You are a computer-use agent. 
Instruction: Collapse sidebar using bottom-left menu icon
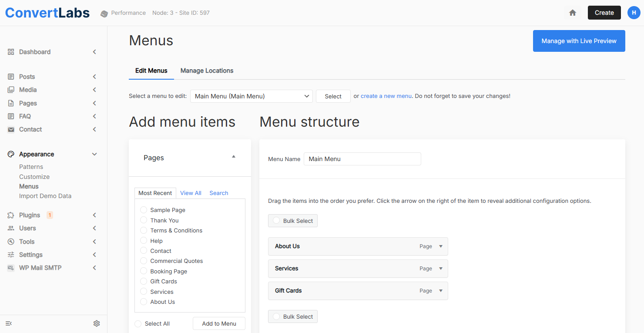pyautogui.click(x=9, y=323)
